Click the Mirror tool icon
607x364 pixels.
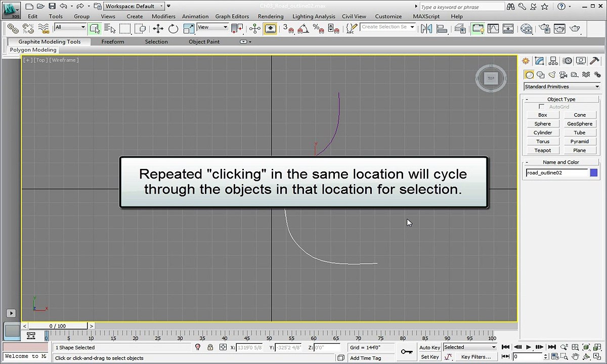click(426, 28)
